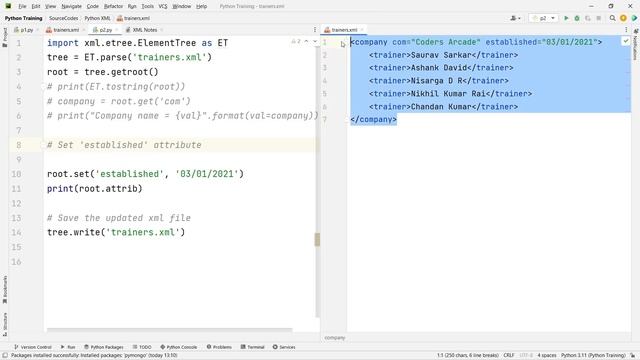This screenshot has height=360, width=640.
Task: Open the Edit menu
Action: coord(36,6)
